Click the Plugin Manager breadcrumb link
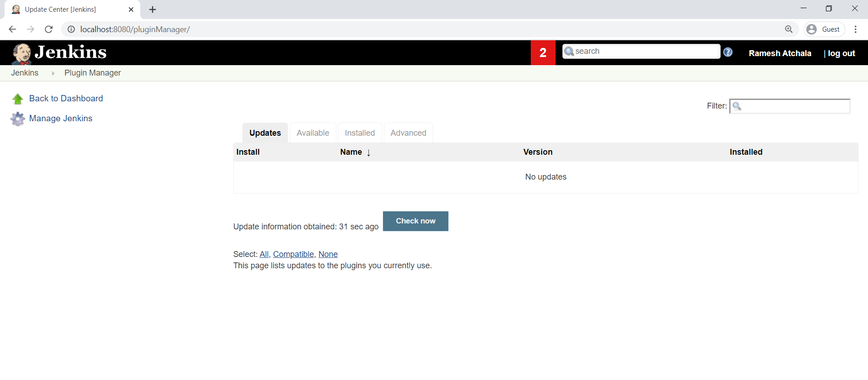The image size is (868, 380). pyautogui.click(x=93, y=73)
